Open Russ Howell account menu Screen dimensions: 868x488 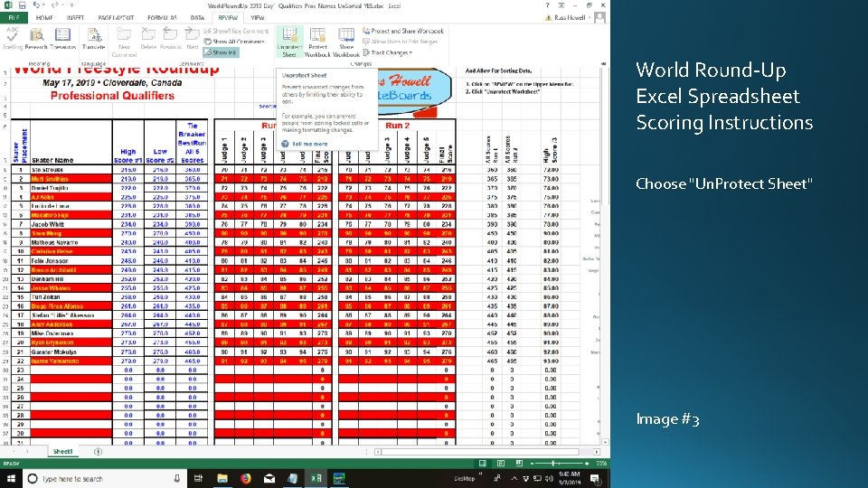pos(570,18)
